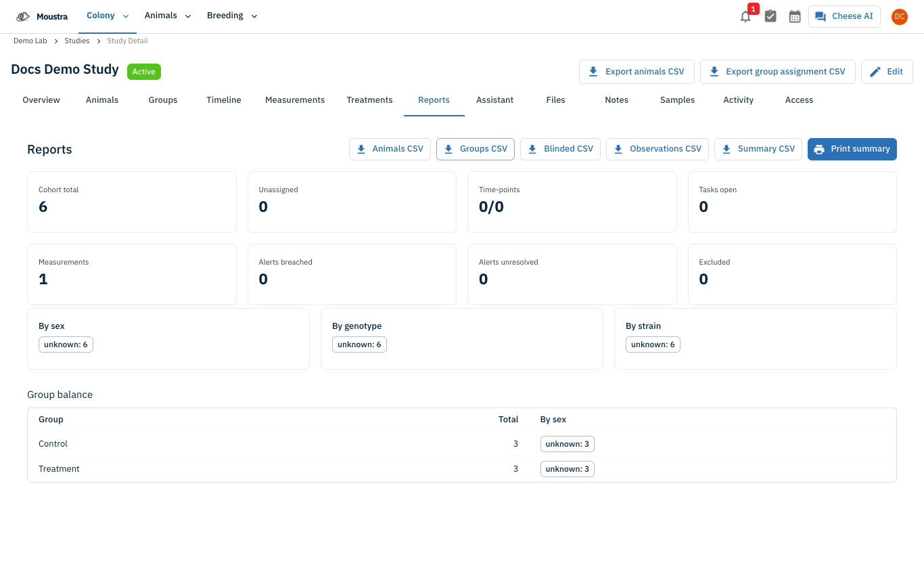Click download icon on Export group assignment CSV
The height and width of the screenshot is (578, 924).
pyautogui.click(x=714, y=72)
